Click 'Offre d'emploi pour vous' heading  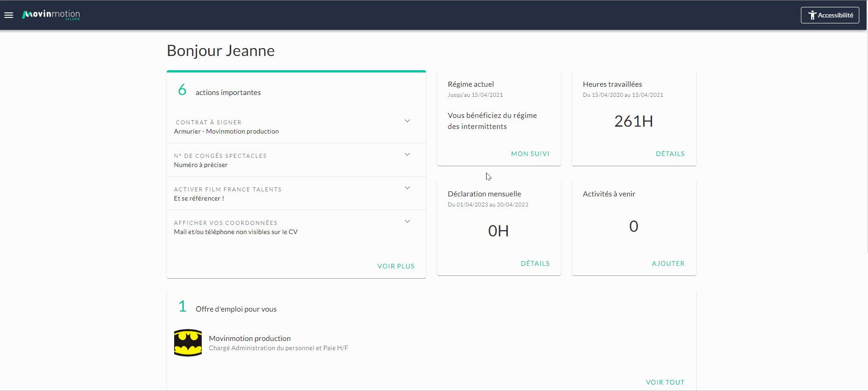236,309
